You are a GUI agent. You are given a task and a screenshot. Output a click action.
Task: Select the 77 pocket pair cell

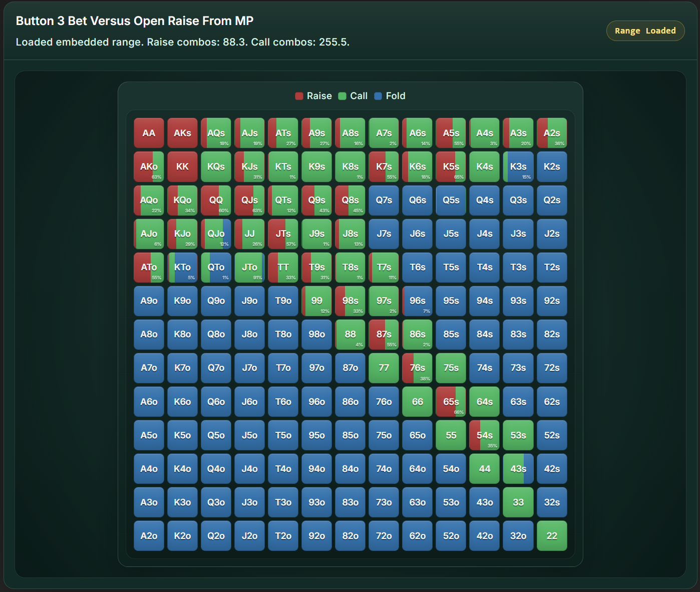coord(384,368)
